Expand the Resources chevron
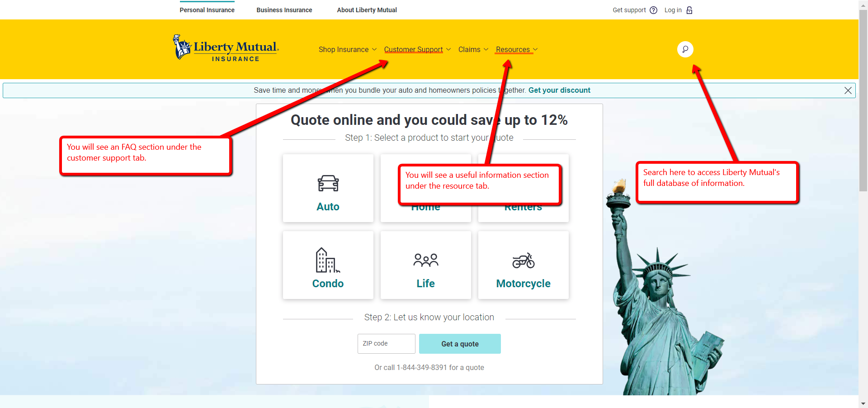Viewport: 868px width, 408px height. click(x=535, y=49)
